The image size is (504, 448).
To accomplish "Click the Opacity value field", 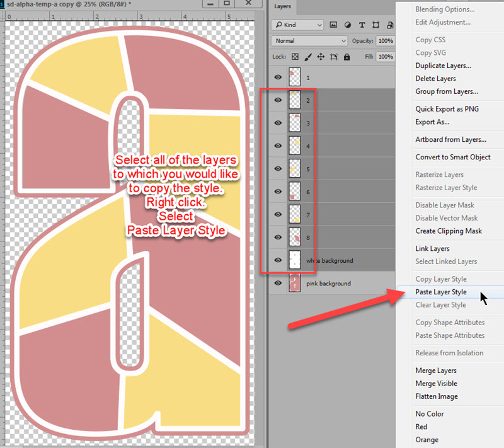I will click(386, 41).
